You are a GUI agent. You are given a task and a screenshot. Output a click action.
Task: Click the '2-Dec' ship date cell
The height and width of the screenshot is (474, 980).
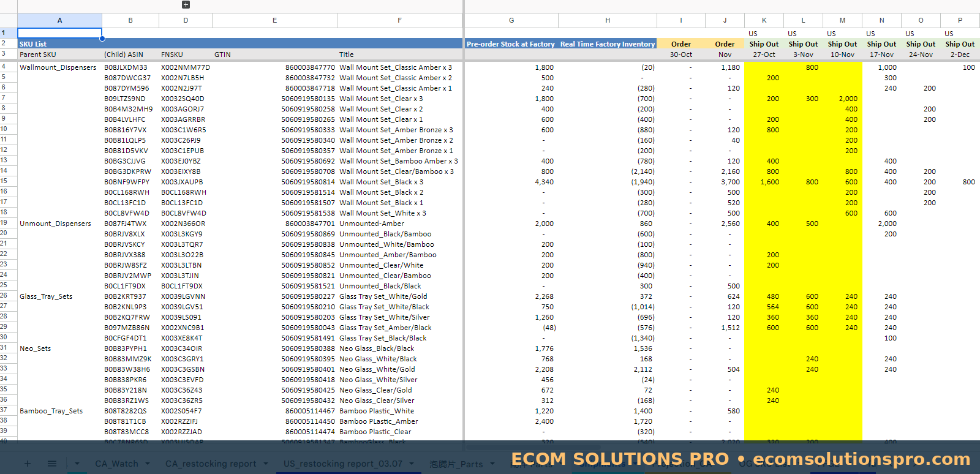point(960,55)
